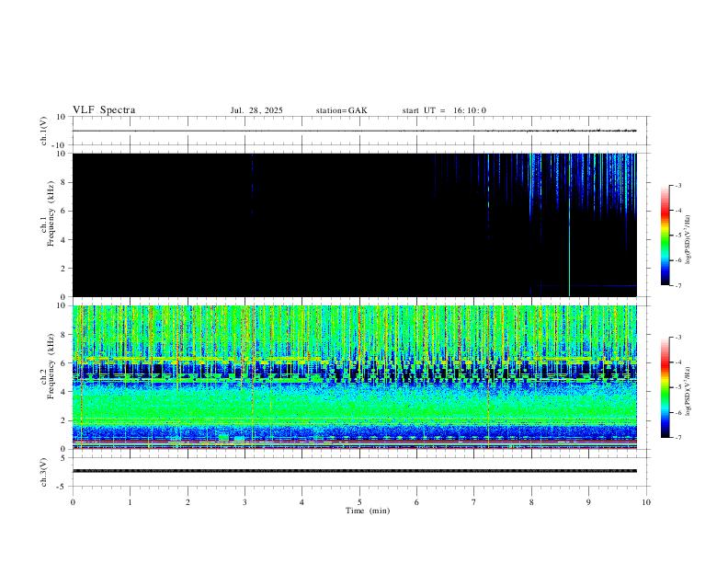Click the ch.2 spectrogram color scale bar

pyautogui.click(x=665, y=387)
